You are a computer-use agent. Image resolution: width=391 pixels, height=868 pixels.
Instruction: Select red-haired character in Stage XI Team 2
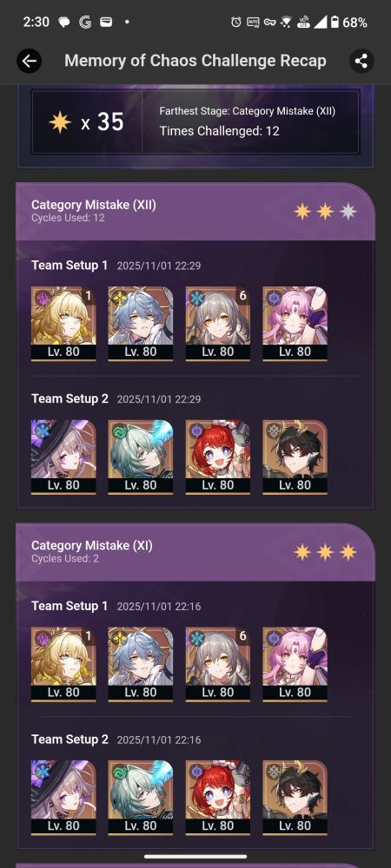tap(217, 798)
